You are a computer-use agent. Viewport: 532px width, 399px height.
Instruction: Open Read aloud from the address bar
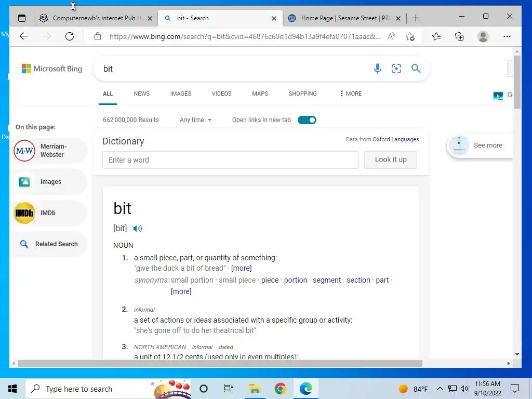(391, 36)
